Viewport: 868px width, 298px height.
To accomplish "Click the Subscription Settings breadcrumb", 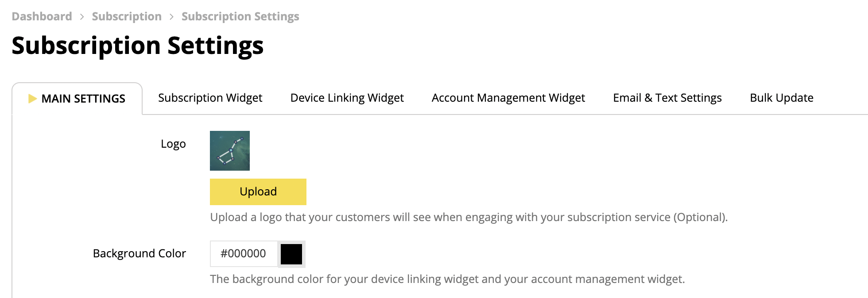I will [240, 16].
